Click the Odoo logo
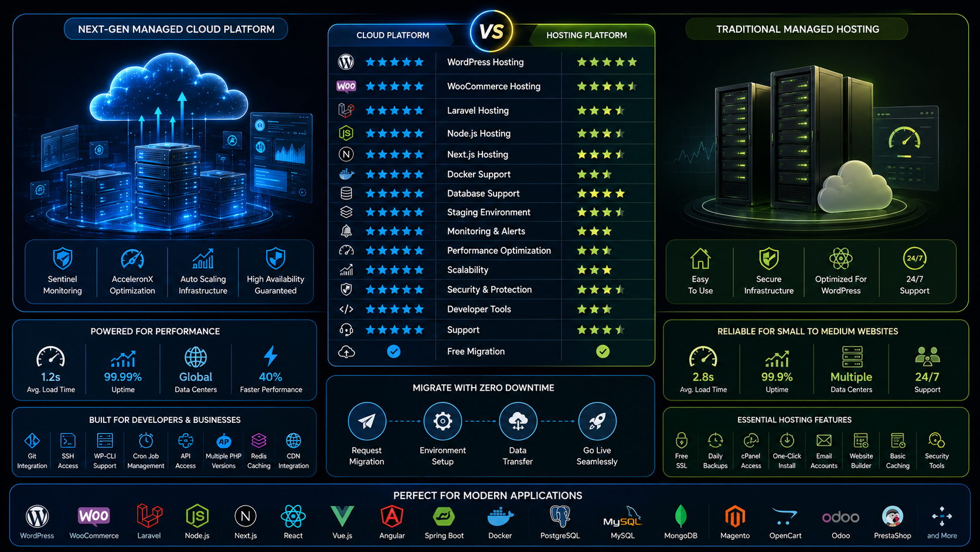 click(x=841, y=517)
